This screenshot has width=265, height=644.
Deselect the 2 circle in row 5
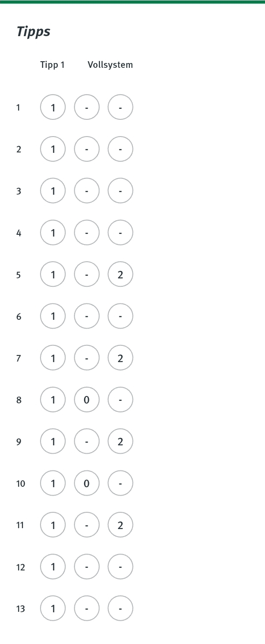[120, 274]
